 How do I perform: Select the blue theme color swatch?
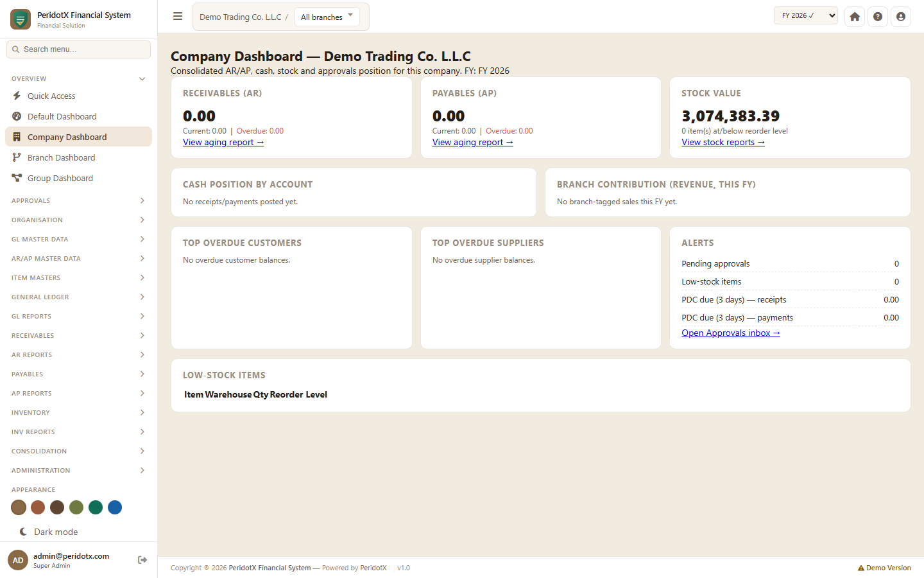115,507
